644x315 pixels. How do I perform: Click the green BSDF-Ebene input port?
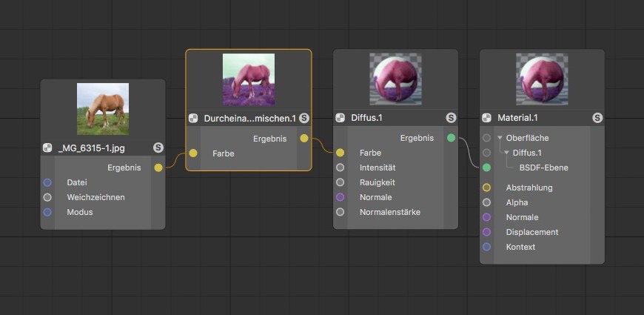pos(486,168)
